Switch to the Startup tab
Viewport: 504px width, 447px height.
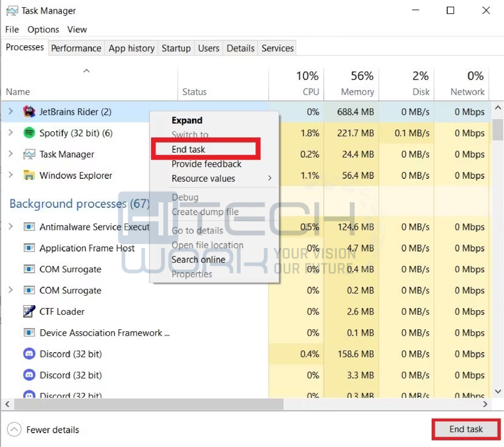(x=176, y=48)
